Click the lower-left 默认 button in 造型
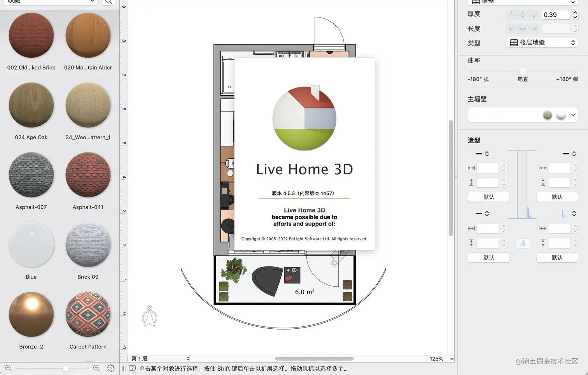 (489, 258)
